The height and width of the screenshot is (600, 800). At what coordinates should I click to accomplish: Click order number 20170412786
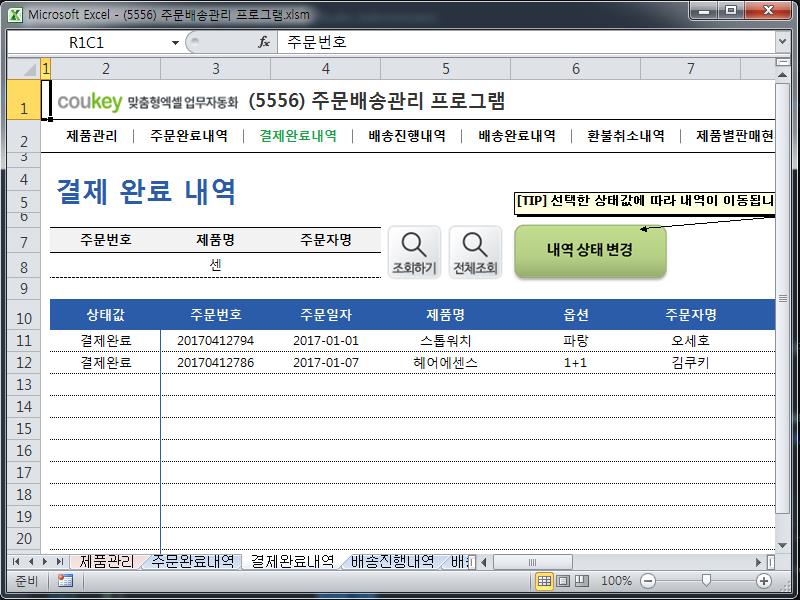pos(215,363)
